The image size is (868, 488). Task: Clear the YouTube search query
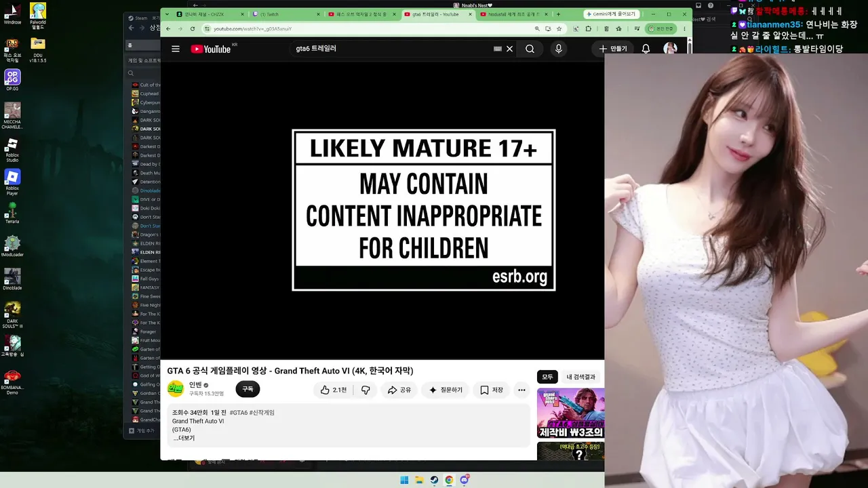point(509,49)
